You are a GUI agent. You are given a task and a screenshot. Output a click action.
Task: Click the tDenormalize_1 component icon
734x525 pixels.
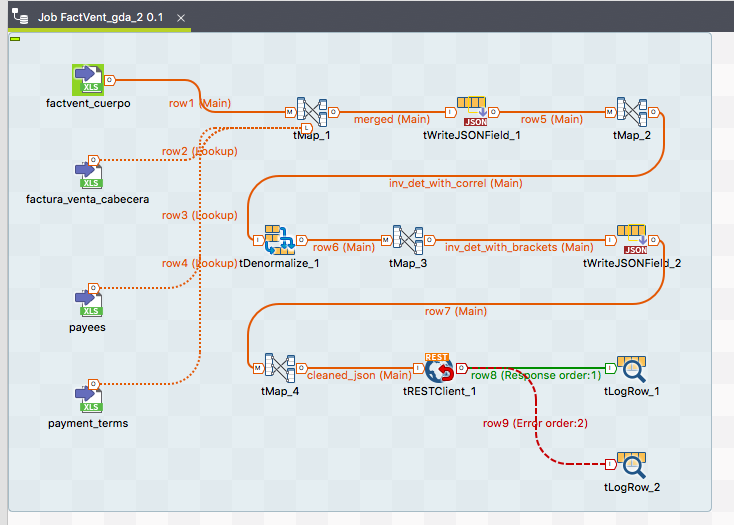pos(280,240)
